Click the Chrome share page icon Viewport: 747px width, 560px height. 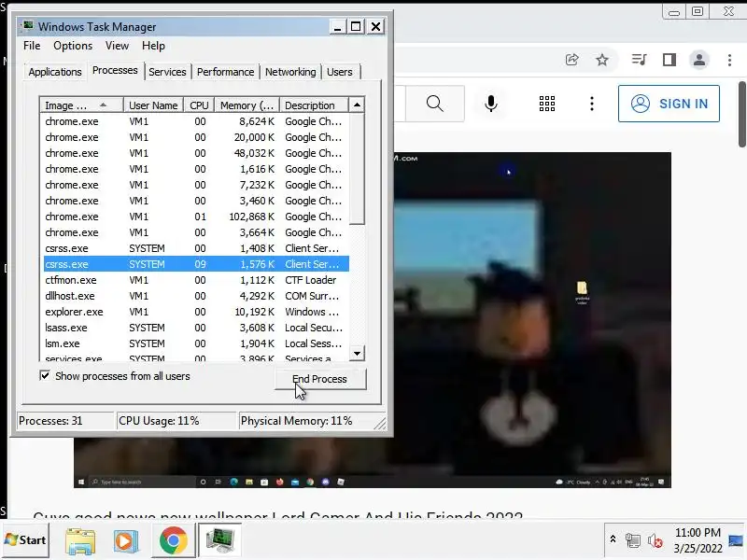[571, 60]
